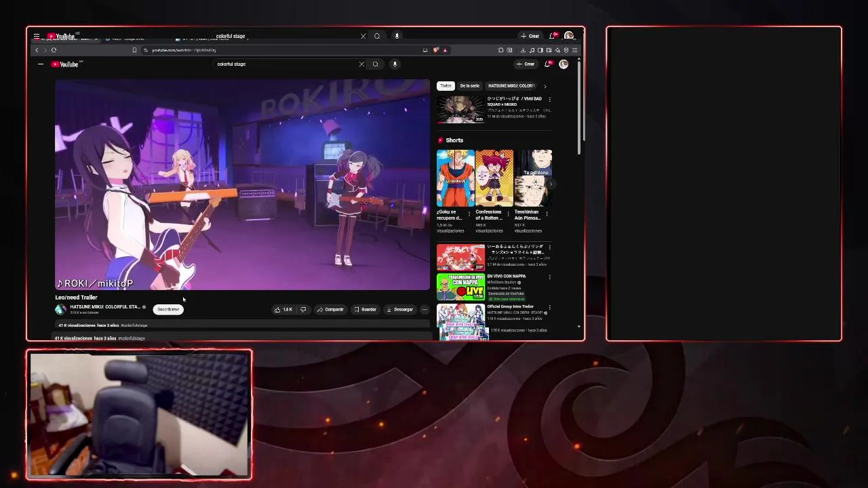
Task: Open options for Official Group Intro Trailer
Action: tap(550, 306)
